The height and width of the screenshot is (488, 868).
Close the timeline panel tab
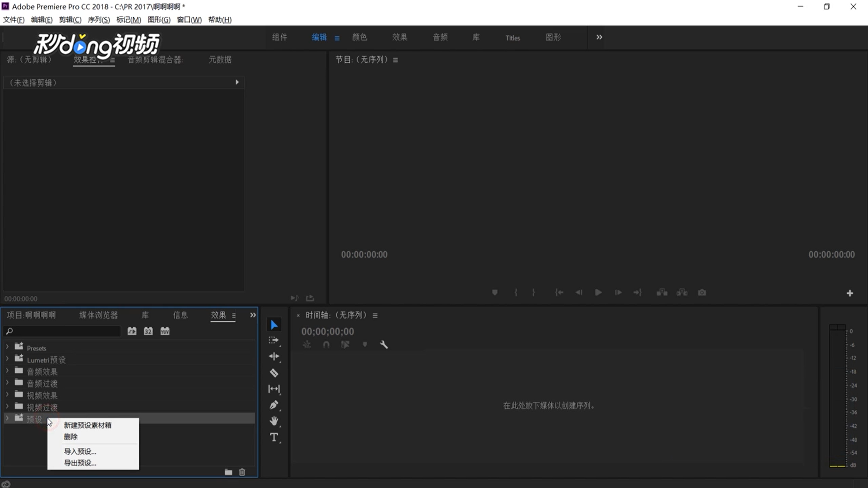(298, 315)
